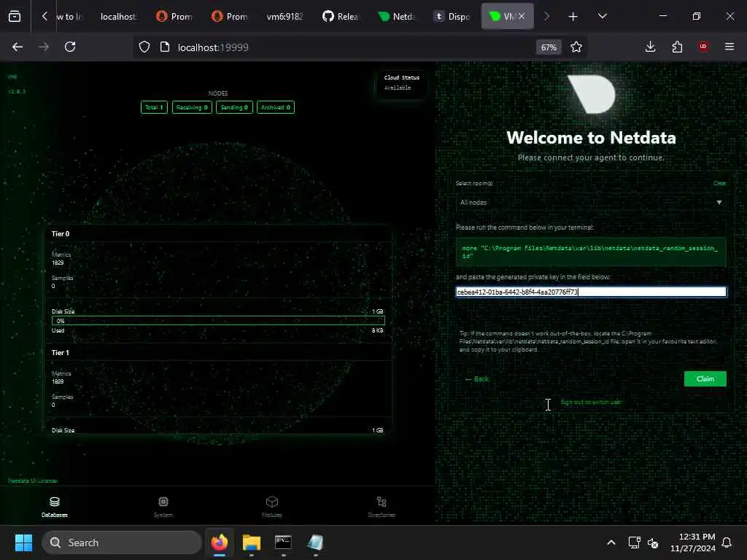Open the Modules section icon

(x=272, y=502)
